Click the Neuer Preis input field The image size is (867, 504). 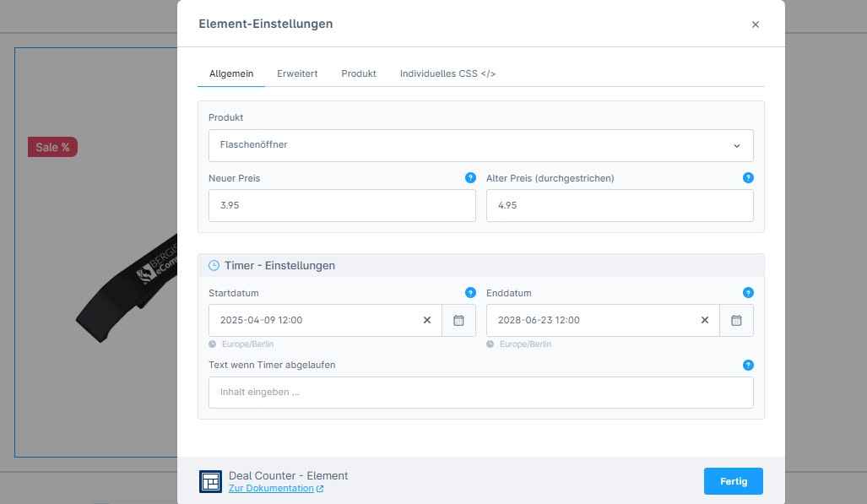click(x=342, y=206)
